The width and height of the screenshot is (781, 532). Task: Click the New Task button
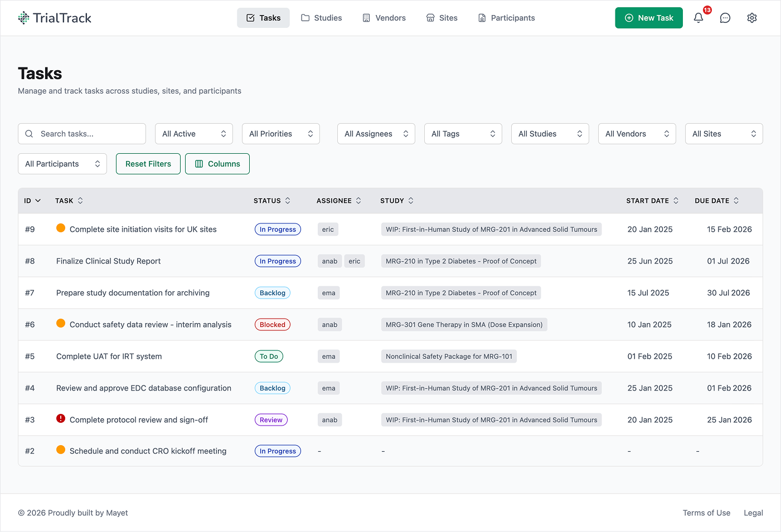(649, 18)
